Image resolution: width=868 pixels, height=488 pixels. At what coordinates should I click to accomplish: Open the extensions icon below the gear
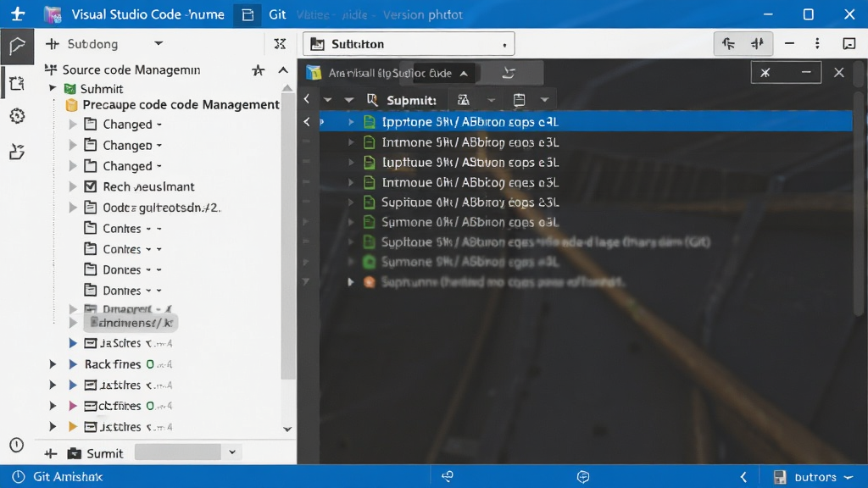tap(17, 152)
